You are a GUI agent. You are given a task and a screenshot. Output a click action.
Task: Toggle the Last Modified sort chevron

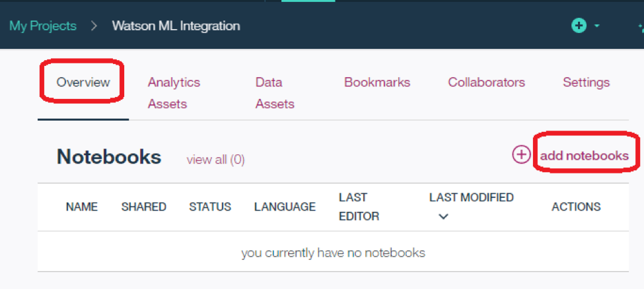point(443,216)
